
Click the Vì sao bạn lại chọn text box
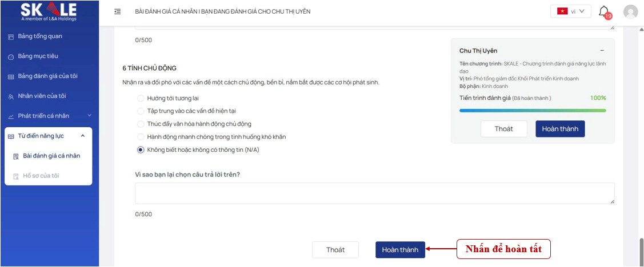point(374,193)
